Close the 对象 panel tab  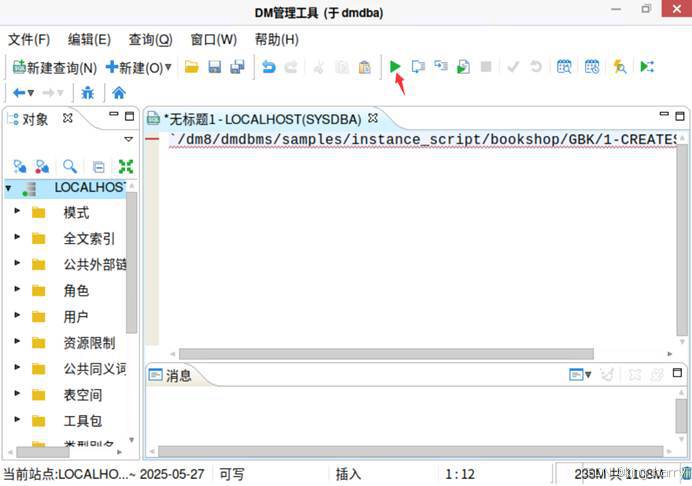68,118
